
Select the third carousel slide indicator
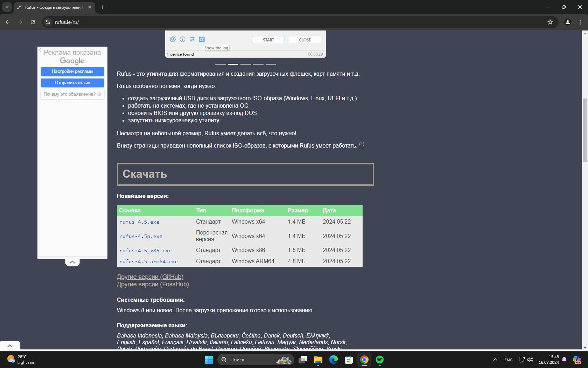point(246,64)
